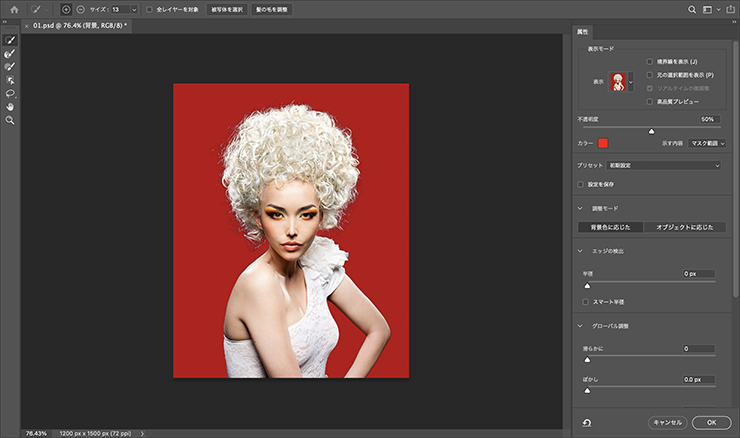Select the Zoom tool in toolbar
This screenshot has height=438, width=740.
[x=10, y=120]
